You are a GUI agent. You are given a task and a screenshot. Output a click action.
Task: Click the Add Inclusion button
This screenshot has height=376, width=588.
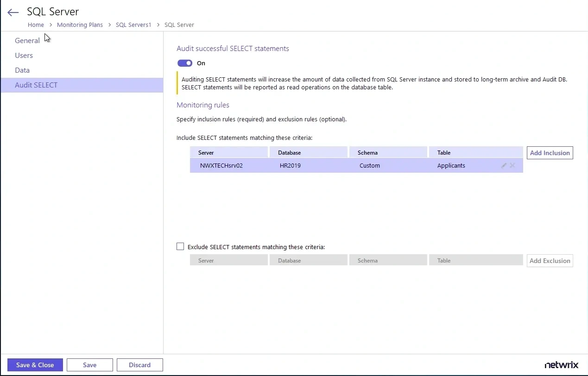tap(550, 152)
